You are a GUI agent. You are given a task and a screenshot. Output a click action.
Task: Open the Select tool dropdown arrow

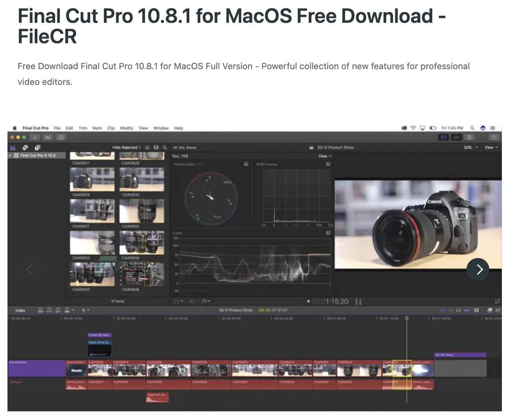[x=89, y=310]
